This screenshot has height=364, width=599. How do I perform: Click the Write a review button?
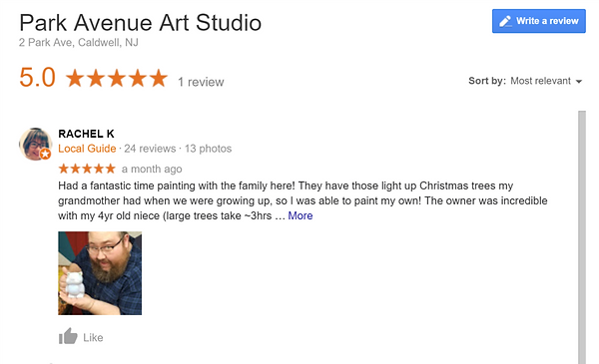coord(539,21)
